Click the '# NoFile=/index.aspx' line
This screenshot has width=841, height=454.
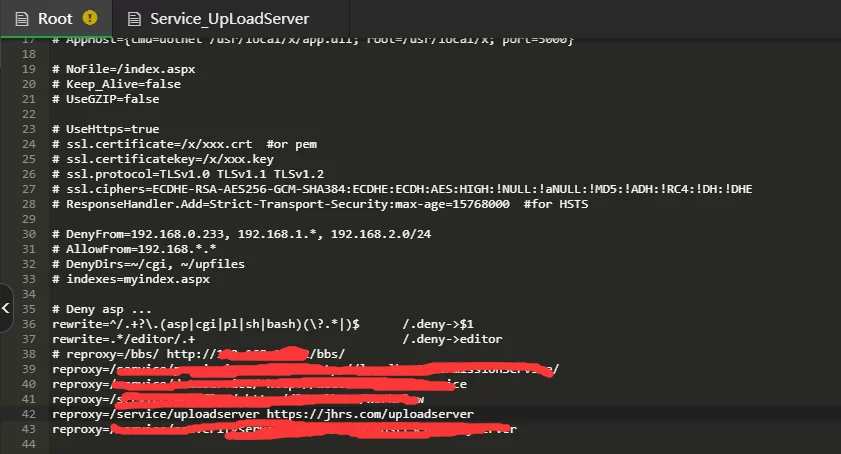point(123,69)
